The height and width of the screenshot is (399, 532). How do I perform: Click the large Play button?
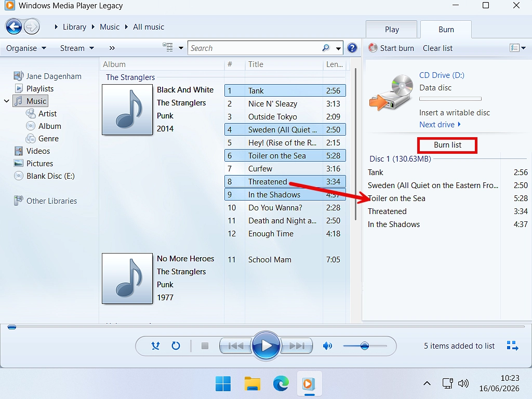(266, 345)
